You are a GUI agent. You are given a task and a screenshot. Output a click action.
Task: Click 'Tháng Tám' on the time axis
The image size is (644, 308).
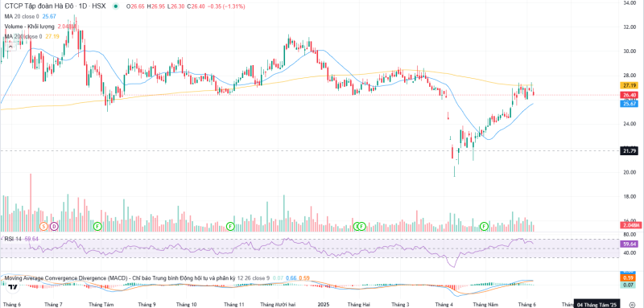101,305
